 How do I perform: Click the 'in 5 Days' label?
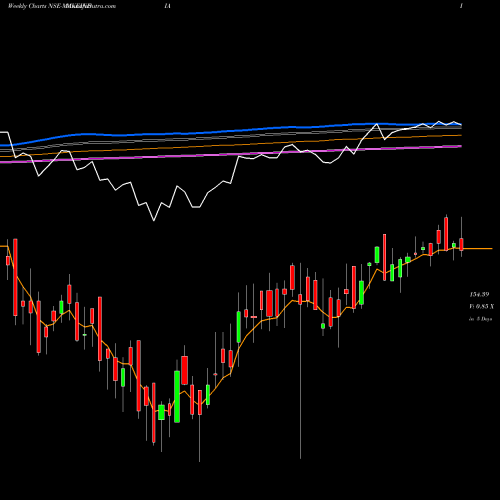[480, 319]
